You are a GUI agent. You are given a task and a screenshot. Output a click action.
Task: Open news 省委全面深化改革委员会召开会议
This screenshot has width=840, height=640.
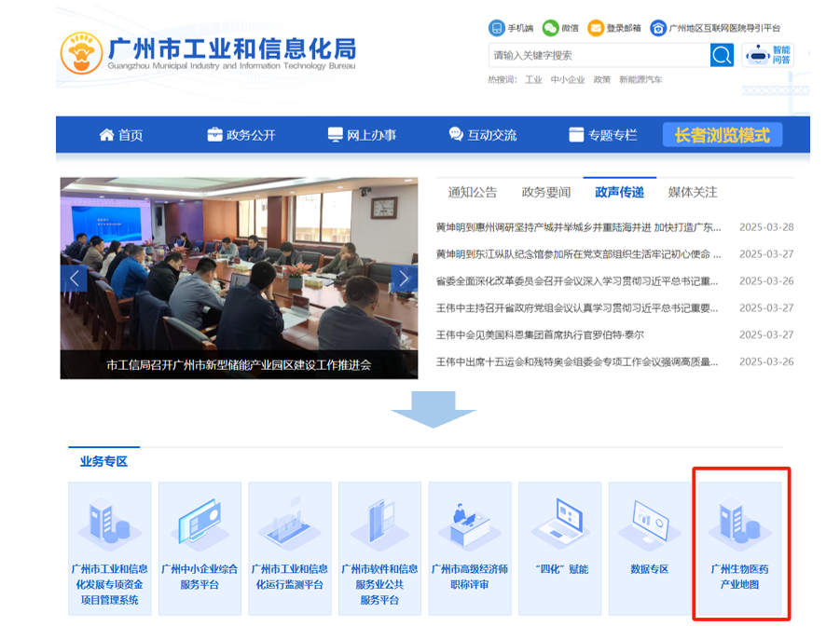point(577,281)
